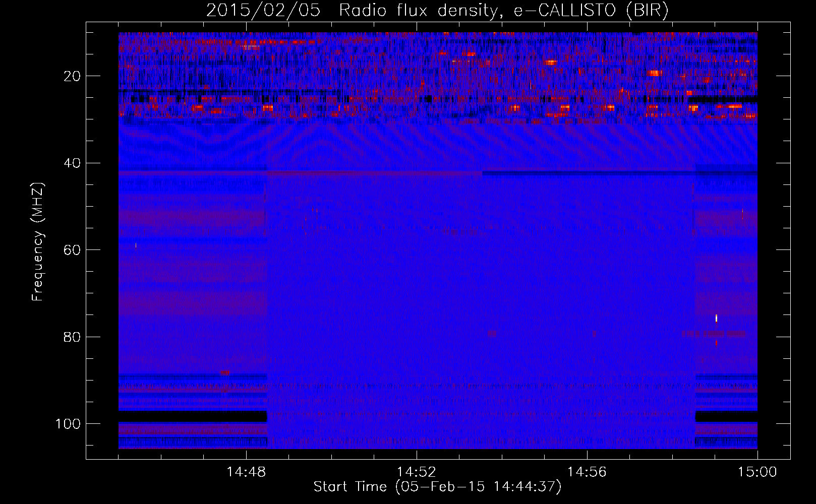Click the 40 frequency tick label
The width and height of the screenshot is (816, 504).
(x=73, y=163)
